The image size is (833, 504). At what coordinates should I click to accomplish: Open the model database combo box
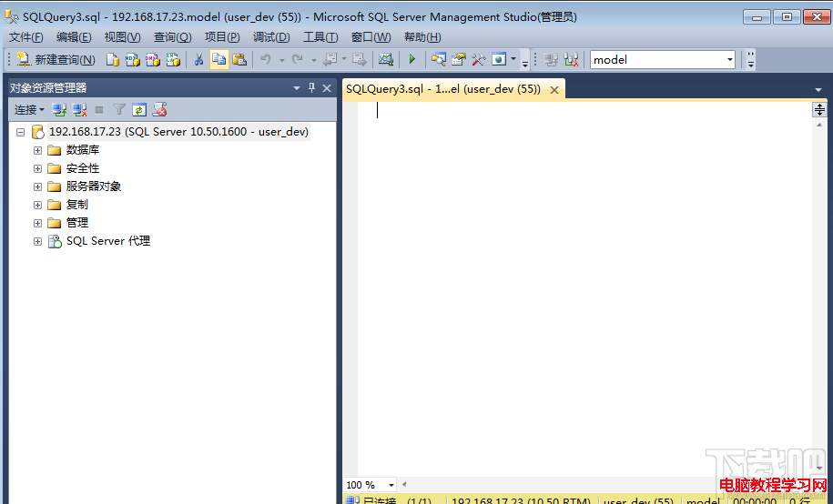coord(663,59)
